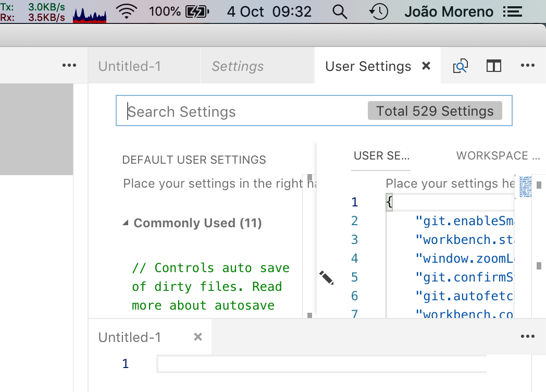Close the User Settings tab

point(426,66)
